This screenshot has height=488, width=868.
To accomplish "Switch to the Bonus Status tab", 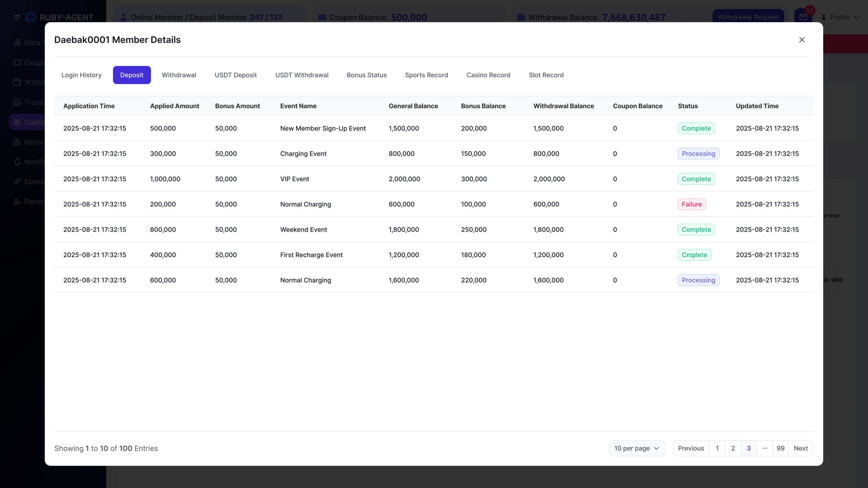I will pyautogui.click(x=367, y=75).
